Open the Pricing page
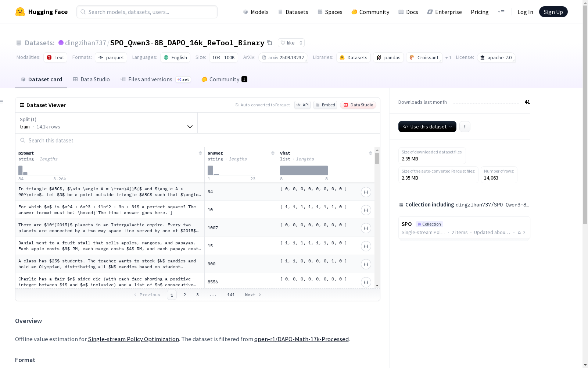This screenshot has width=588, height=368. (480, 12)
